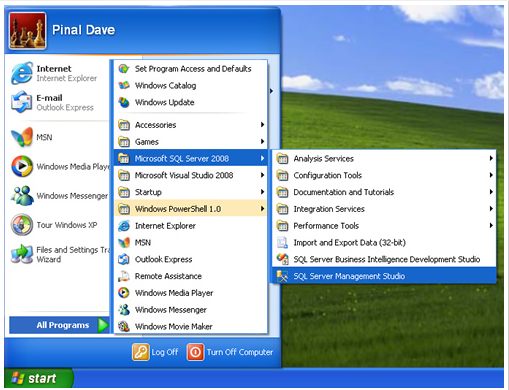The height and width of the screenshot is (390, 509).
Task: Open Documentation and Tutorials menu entry
Action: (384, 192)
